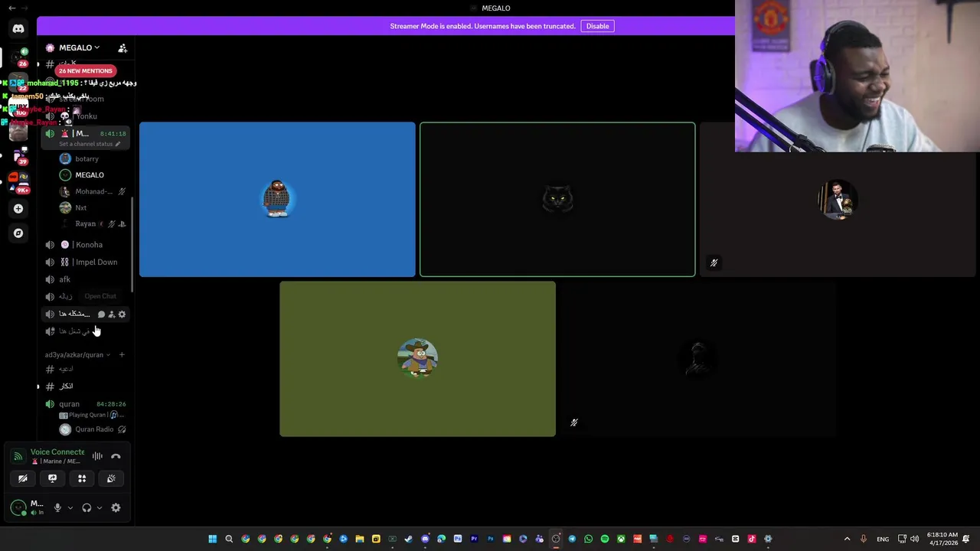Image resolution: width=980 pixels, height=551 pixels.
Task: Start an Activity button
Action: click(82, 478)
